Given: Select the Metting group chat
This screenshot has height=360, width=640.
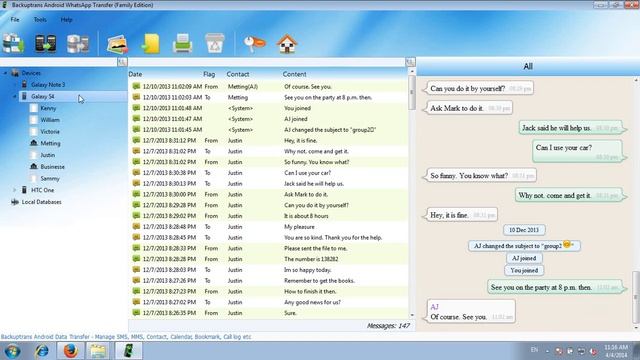Looking at the screenshot, I should [50, 144].
